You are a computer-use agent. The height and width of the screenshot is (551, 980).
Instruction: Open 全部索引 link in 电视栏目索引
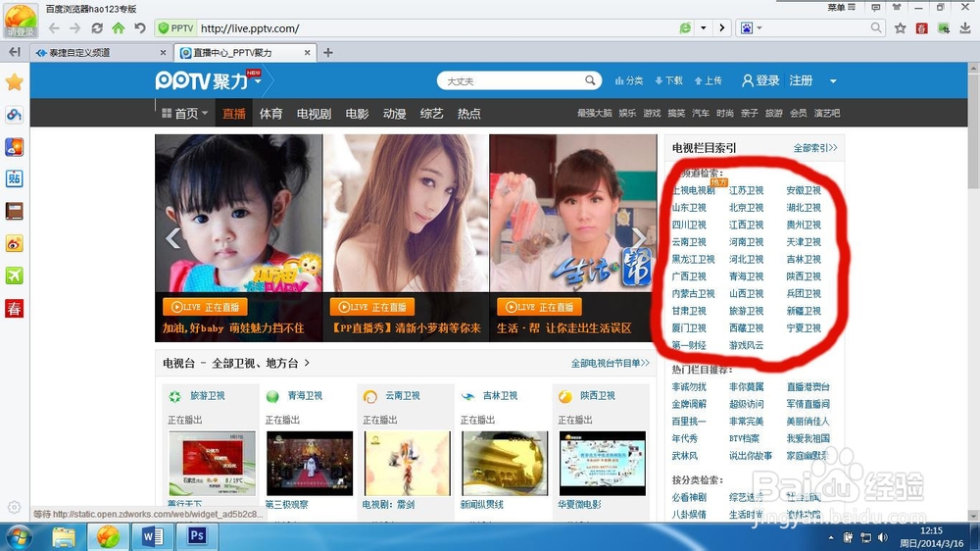pos(815,148)
